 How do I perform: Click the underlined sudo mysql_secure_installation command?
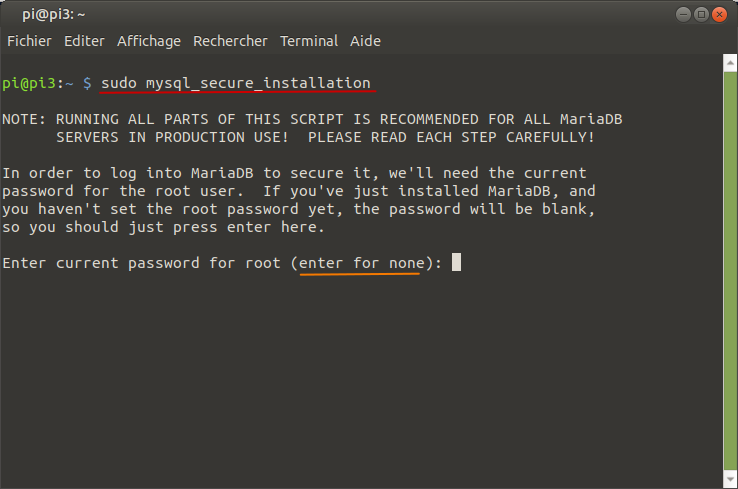pyautogui.click(x=236, y=83)
